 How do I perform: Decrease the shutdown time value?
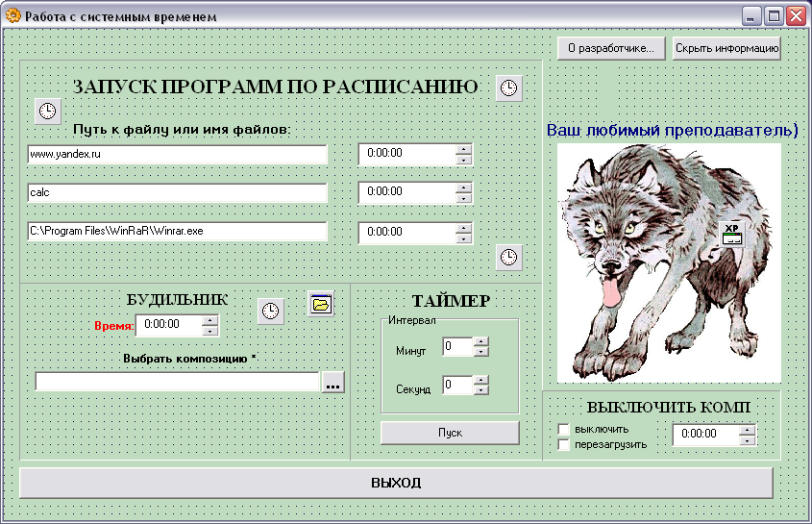[x=748, y=440]
